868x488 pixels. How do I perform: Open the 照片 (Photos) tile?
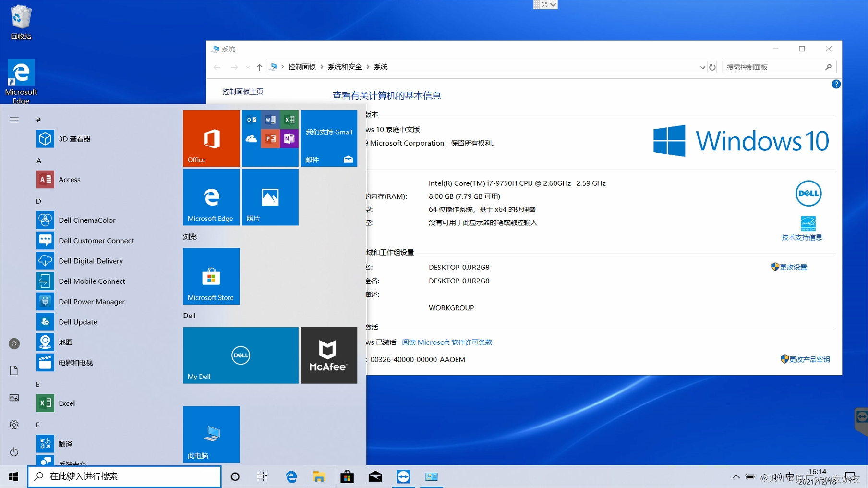(x=270, y=197)
